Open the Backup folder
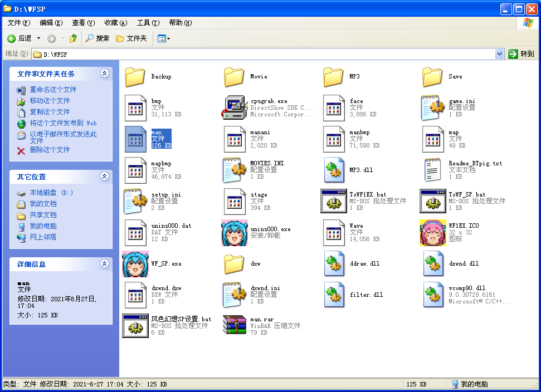The height and width of the screenshot is (392, 541). 135,77
